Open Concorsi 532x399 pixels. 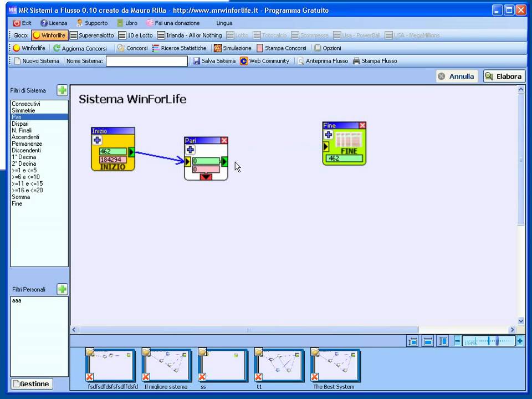coord(132,48)
